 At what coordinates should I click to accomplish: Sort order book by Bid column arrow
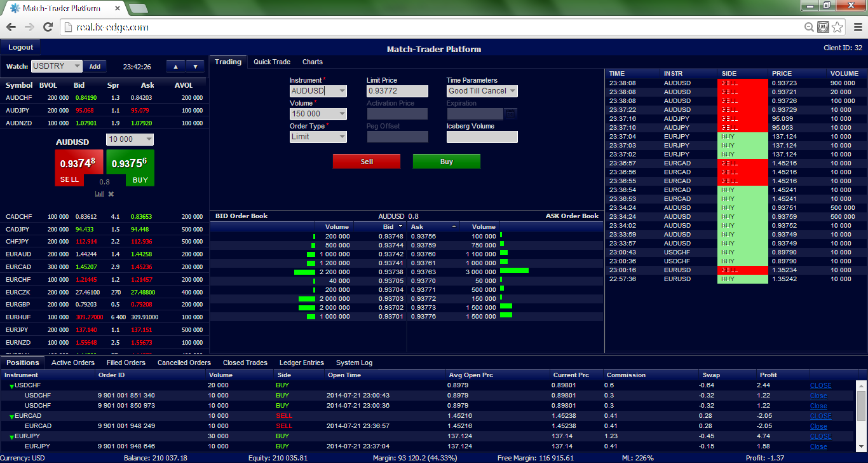(400, 226)
